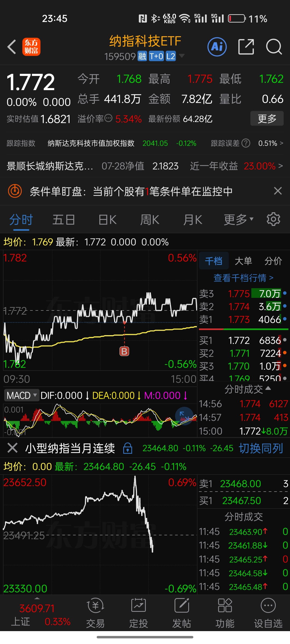Tap the 15:00 trade record 1.772
Image resolution: width=290 pixels, height=644 pixels.
(244, 431)
